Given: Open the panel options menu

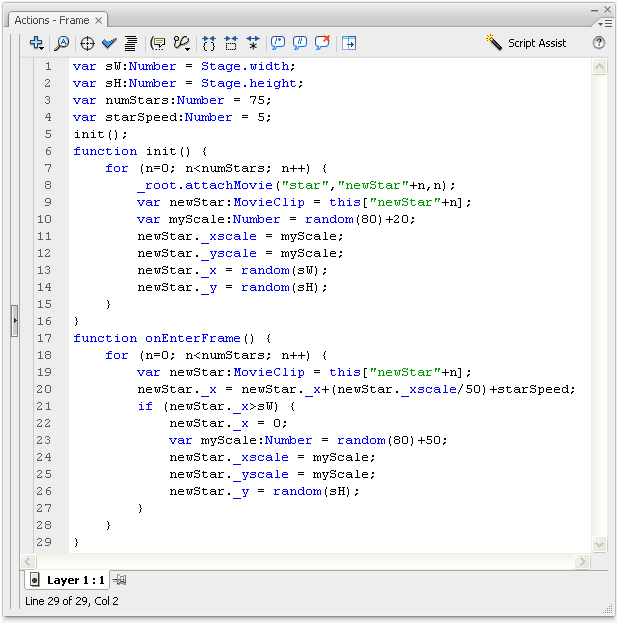Looking at the screenshot, I should (606, 21).
